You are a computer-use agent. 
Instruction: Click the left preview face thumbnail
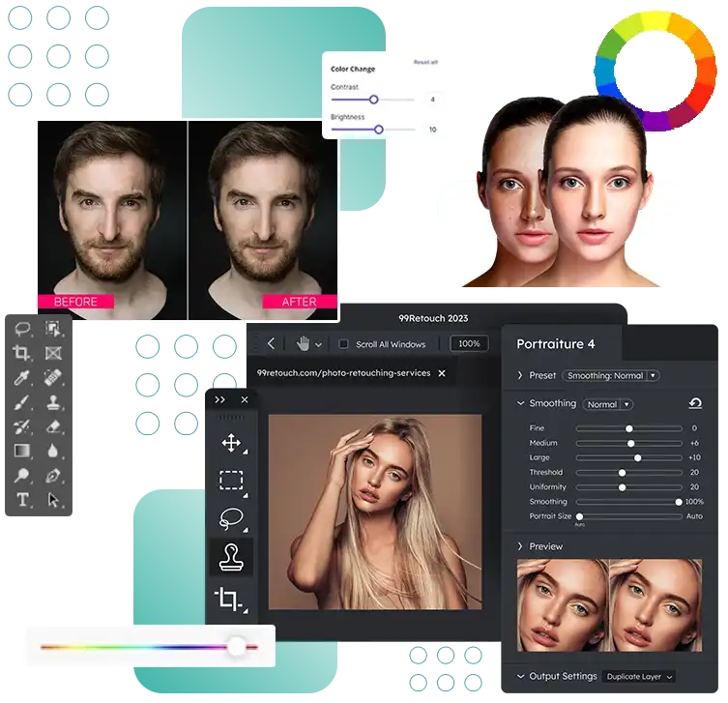click(563, 605)
